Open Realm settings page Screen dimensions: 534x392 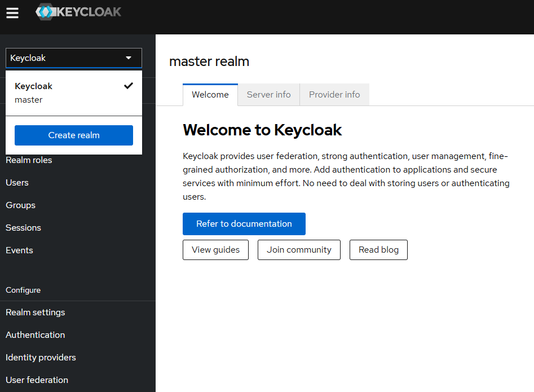35,312
